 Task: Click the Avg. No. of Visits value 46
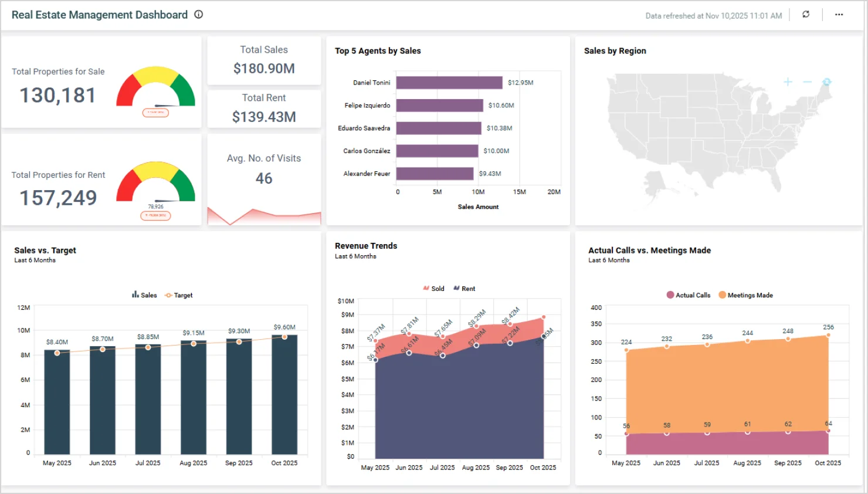coord(264,178)
